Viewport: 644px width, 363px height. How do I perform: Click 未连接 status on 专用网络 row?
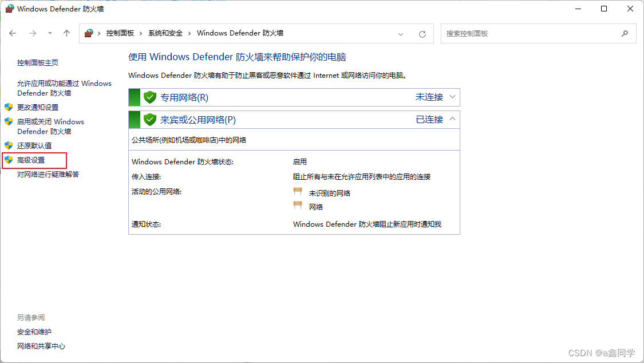point(429,97)
